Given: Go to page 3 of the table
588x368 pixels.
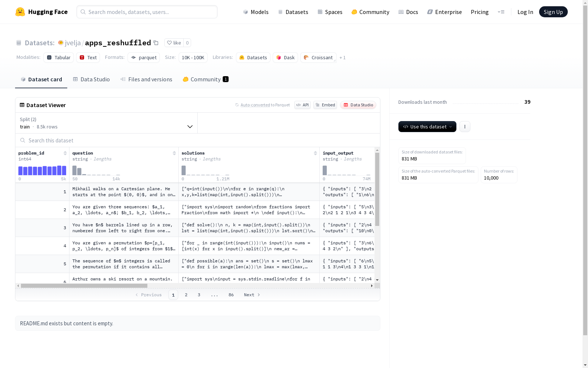Looking at the screenshot, I should 199,295.
